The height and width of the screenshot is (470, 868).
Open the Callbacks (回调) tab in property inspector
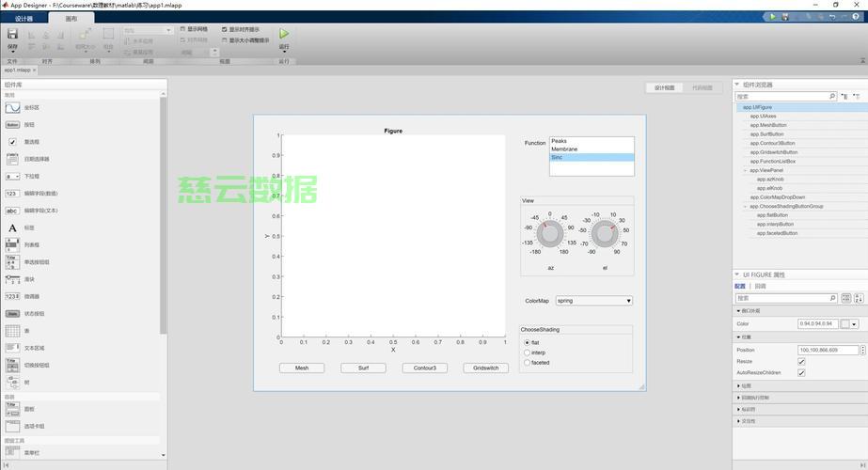[761, 286]
